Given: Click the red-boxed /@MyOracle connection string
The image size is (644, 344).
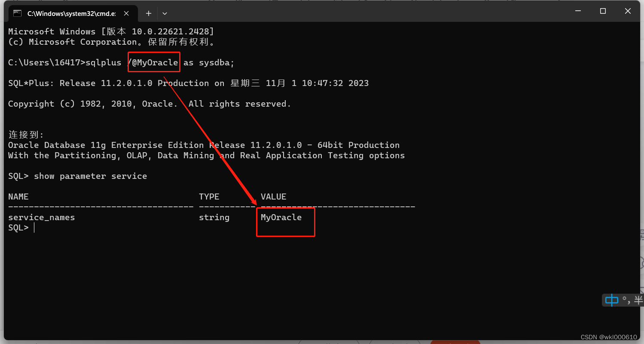Looking at the screenshot, I should (153, 62).
